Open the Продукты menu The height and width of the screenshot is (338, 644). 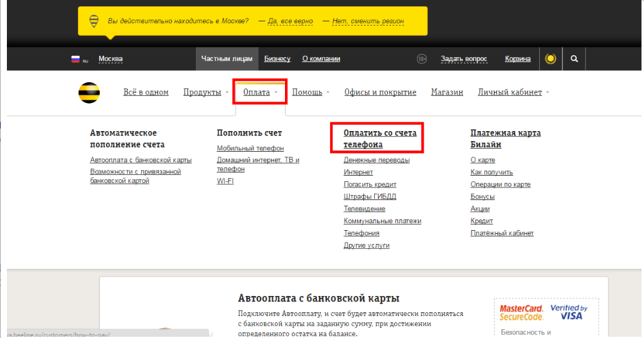pyautogui.click(x=202, y=92)
